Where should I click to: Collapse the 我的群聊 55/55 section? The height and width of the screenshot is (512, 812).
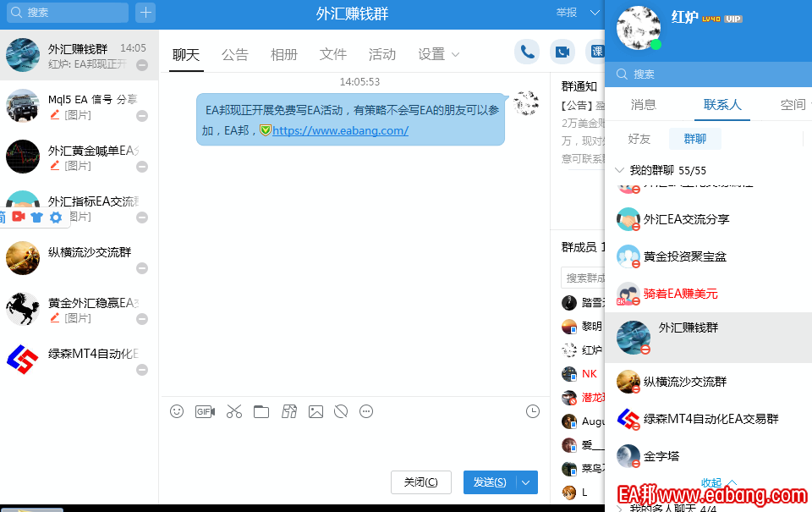pos(619,170)
